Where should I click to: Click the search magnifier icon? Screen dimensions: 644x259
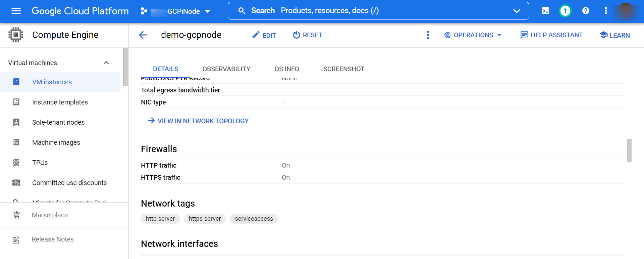pos(241,11)
